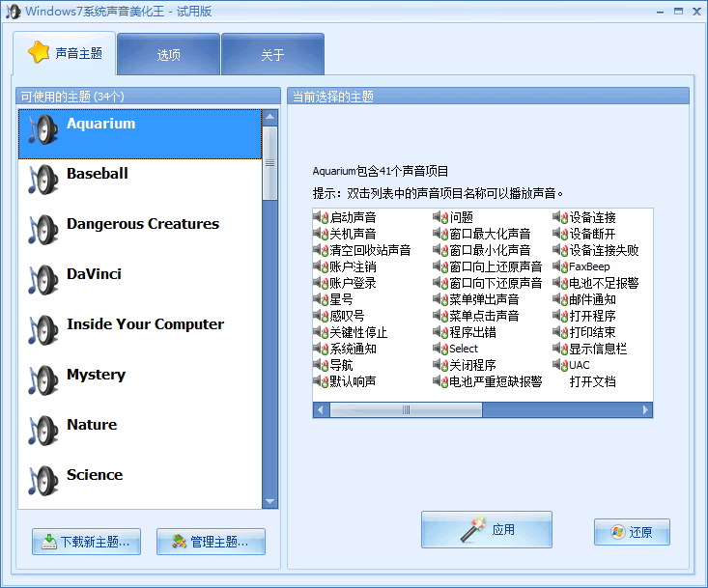
Task: Open the 关于 tab
Action: tap(272, 55)
